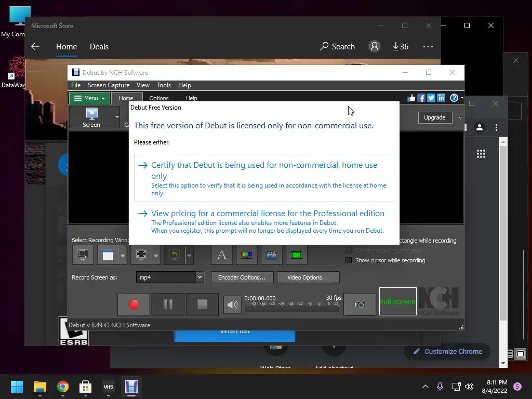Expand the full screen selection dropdown arrow
Screen dimensions: 532x399
156,256
